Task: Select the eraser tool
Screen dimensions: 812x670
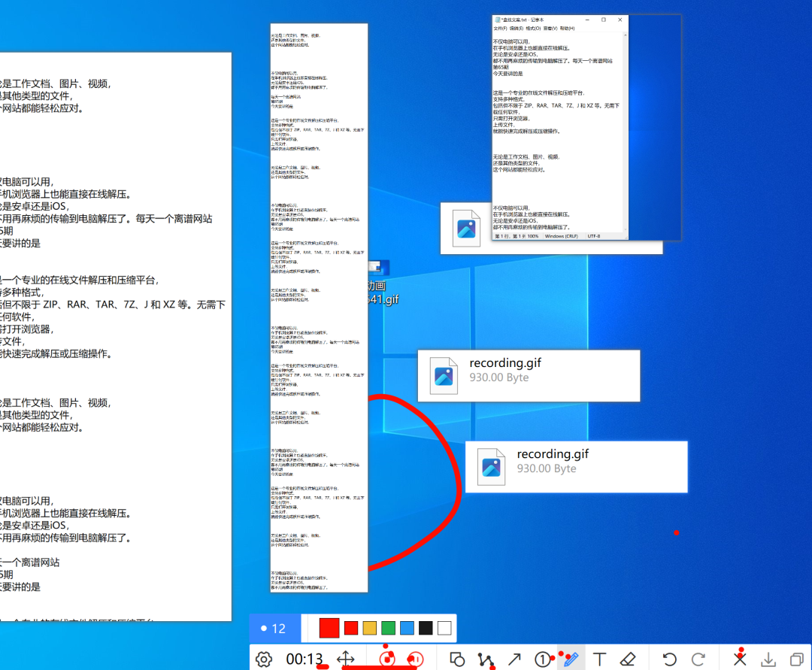Action: point(629,659)
